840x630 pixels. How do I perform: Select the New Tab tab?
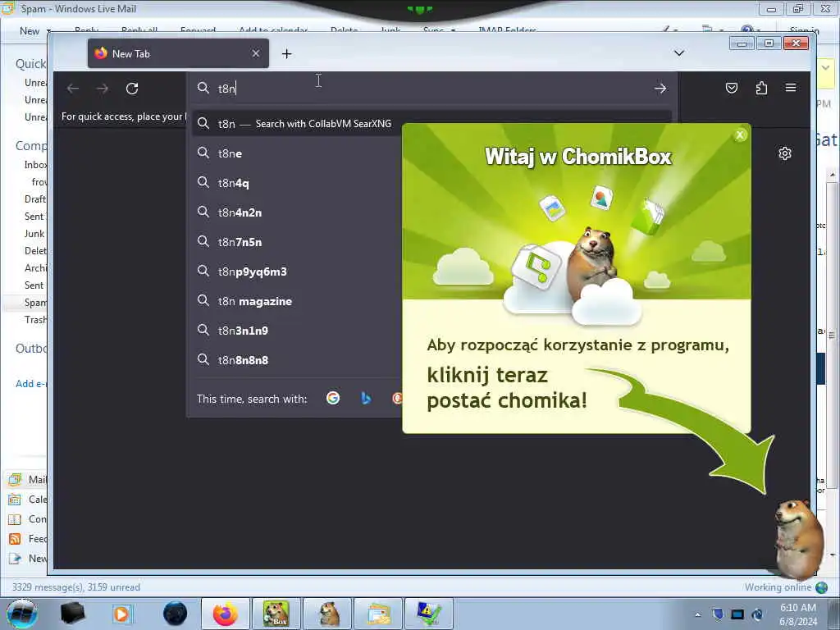[178, 53]
